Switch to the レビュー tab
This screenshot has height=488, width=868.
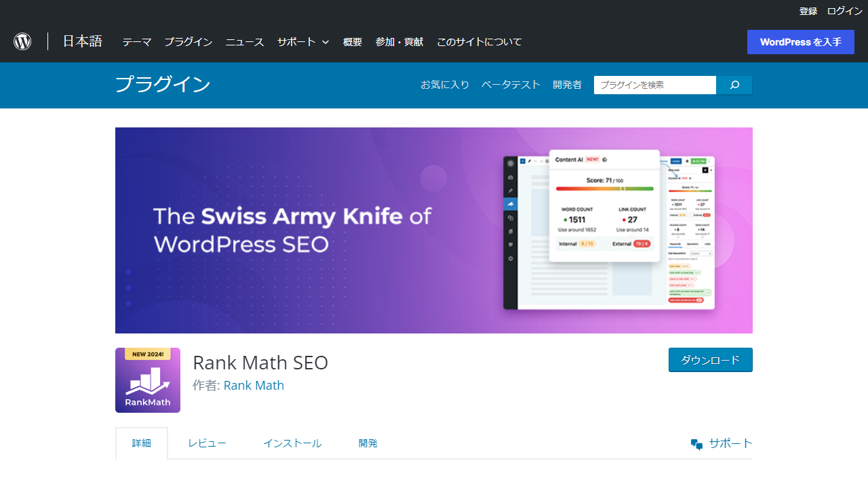(207, 443)
